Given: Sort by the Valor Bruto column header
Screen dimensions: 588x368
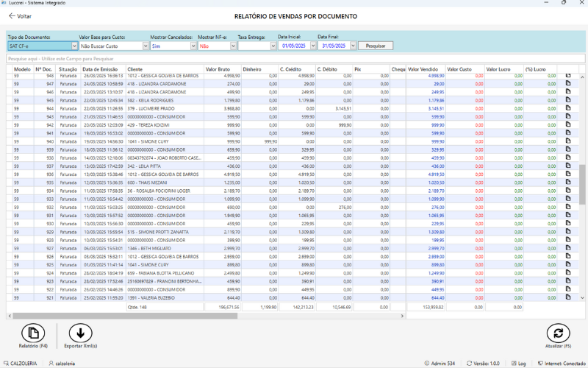Looking at the screenshot, I should pyautogui.click(x=223, y=69).
